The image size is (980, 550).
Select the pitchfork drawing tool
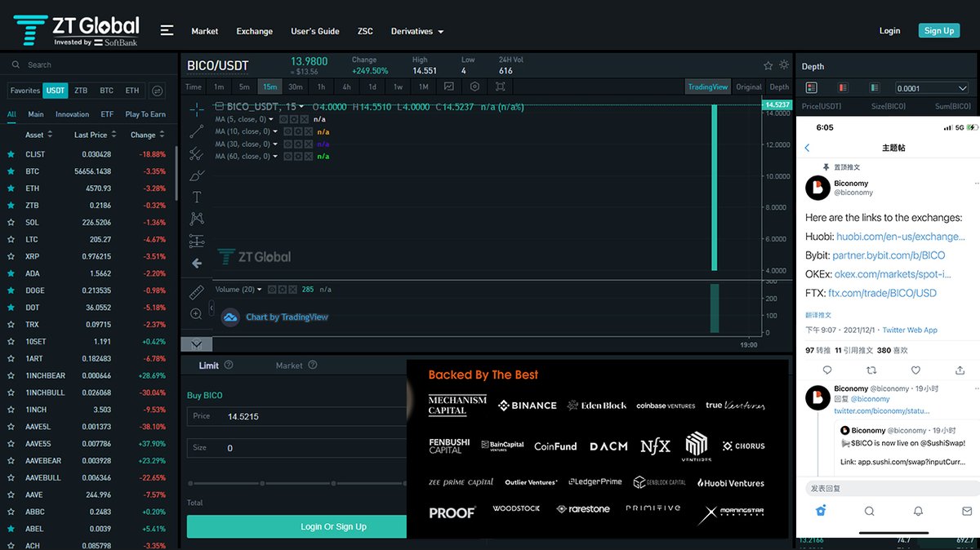pyautogui.click(x=197, y=153)
